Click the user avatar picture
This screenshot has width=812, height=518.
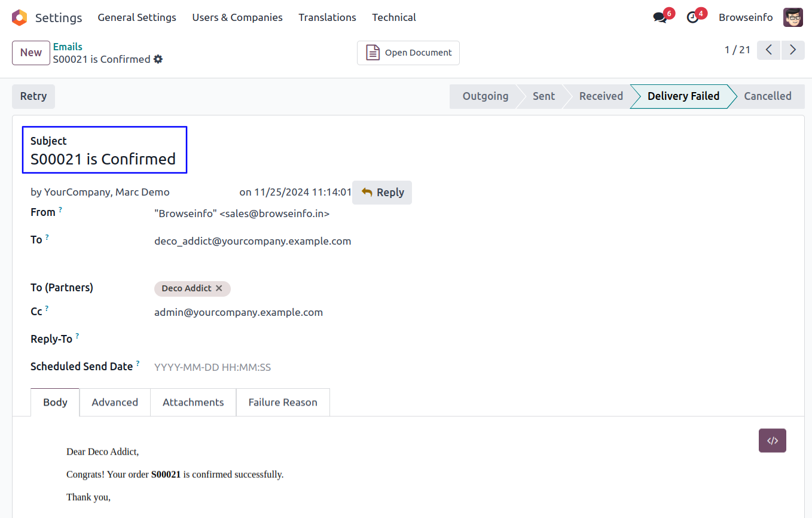click(x=793, y=17)
